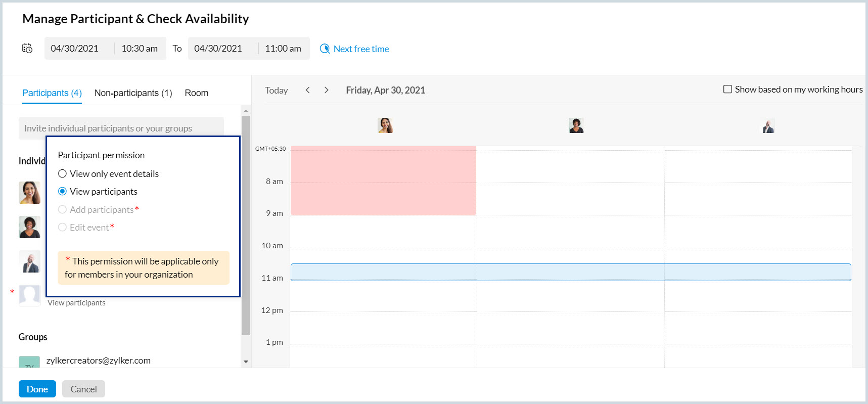Image resolution: width=868 pixels, height=404 pixels.
Task: Click the Next free time magnifier icon
Action: click(x=325, y=49)
